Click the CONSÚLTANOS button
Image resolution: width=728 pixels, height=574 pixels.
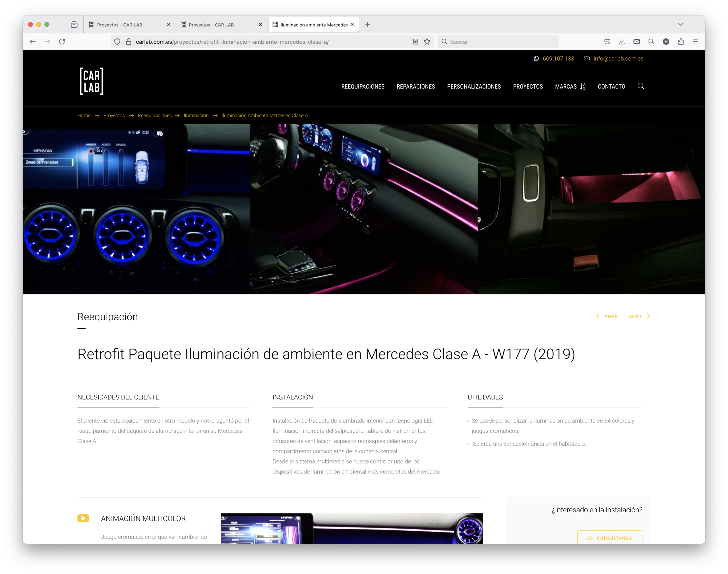[610, 538]
